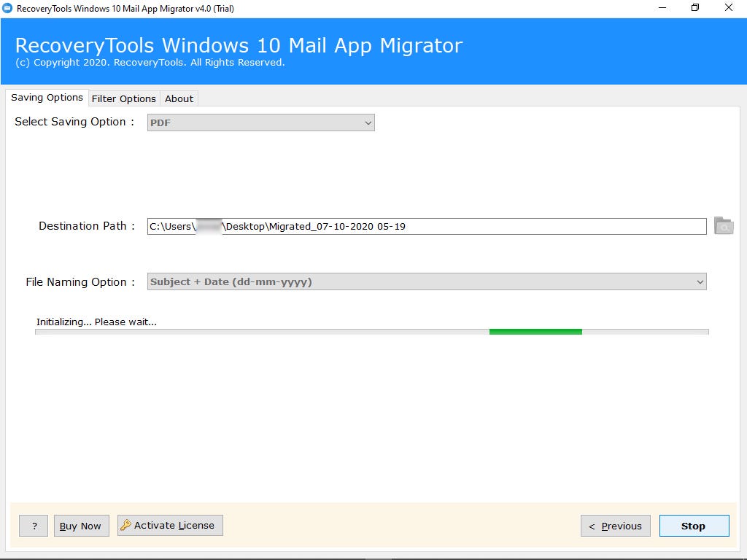The height and width of the screenshot is (560, 747).
Task: Click the Windows taskbar at screen bottom
Action: pos(373,556)
